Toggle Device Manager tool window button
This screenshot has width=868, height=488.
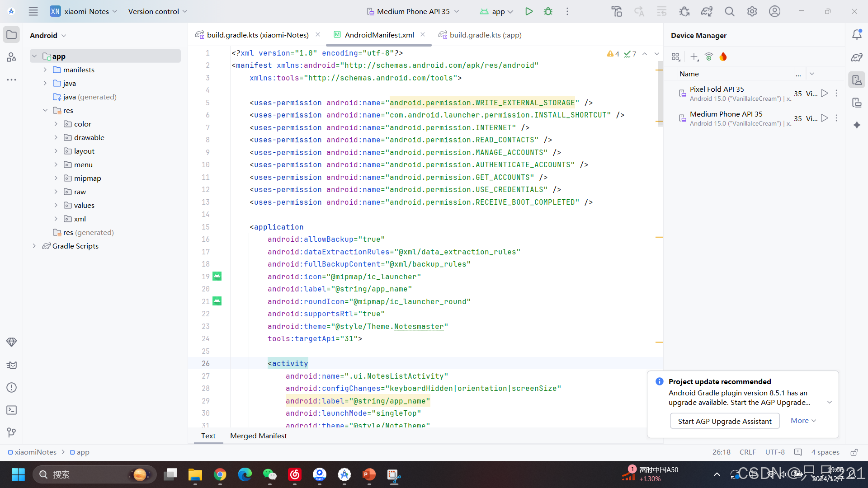(x=857, y=80)
